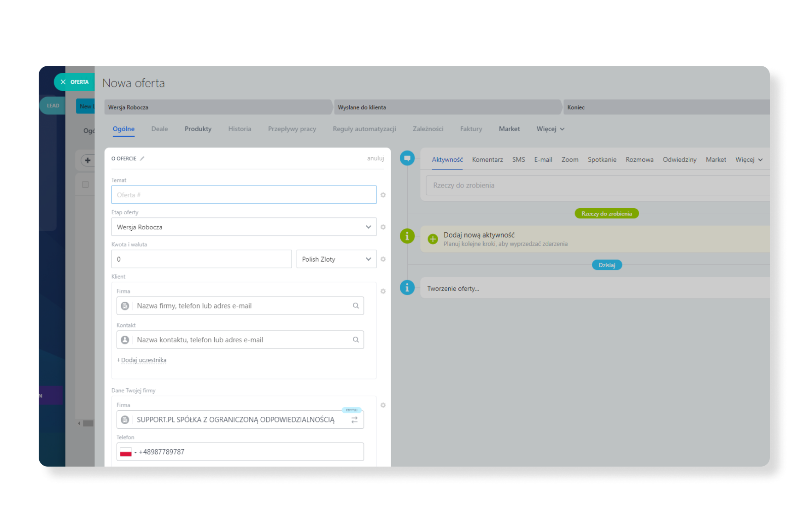This screenshot has height=532, width=809.
Task: Click the Temat input field
Action: tap(244, 195)
